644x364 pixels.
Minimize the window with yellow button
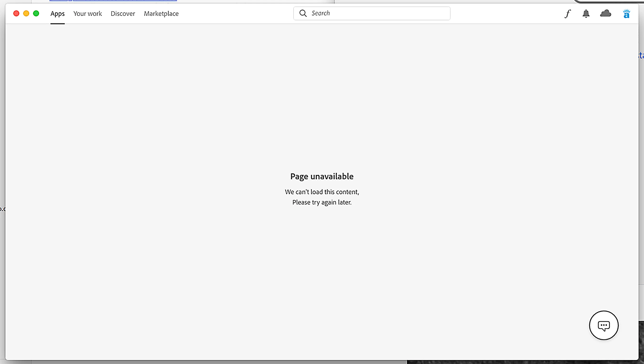[x=26, y=13]
